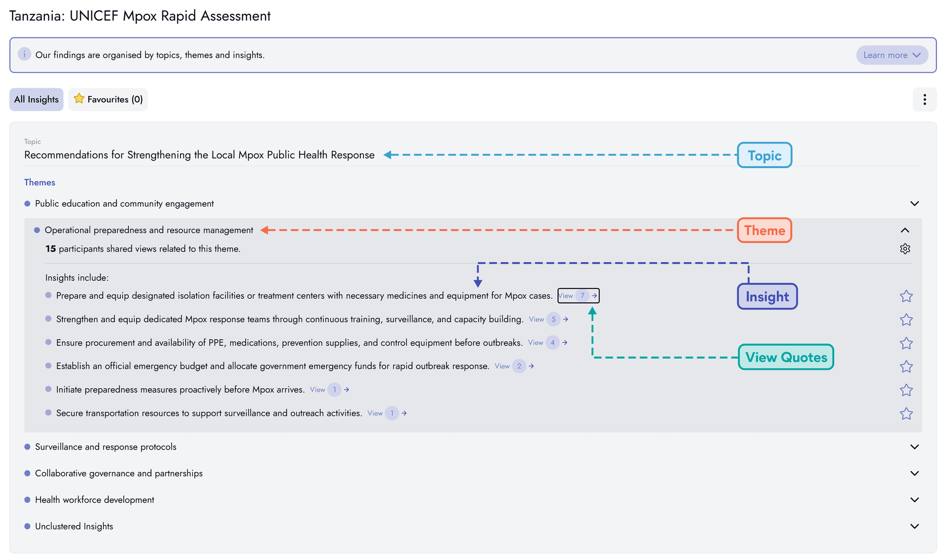The height and width of the screenshot is (560, 946).
Task: View 4 quotes for PPE procurement insight
Action: (x=548, y=343)
